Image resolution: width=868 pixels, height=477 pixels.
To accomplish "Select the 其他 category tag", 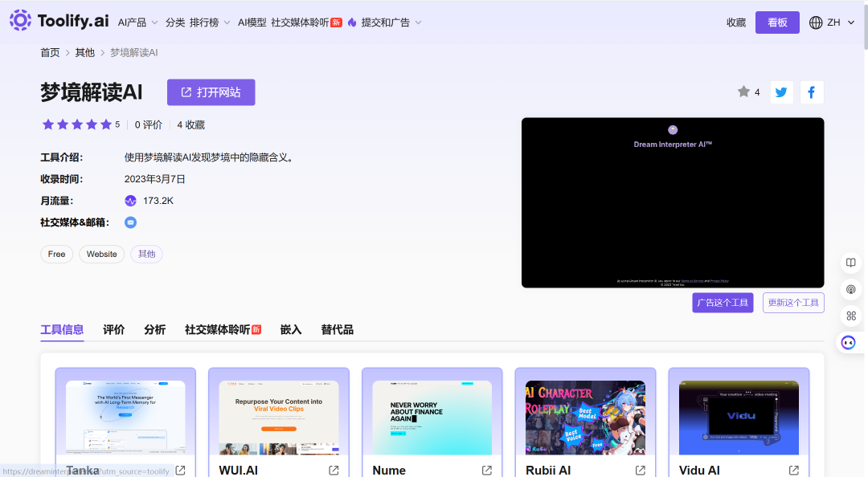I will pyautogui.click(x=147, y=254).
